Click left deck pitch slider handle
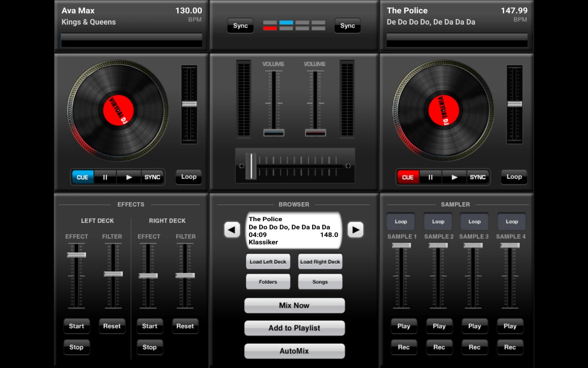588x368 pixels. click(x=189, y=104)
